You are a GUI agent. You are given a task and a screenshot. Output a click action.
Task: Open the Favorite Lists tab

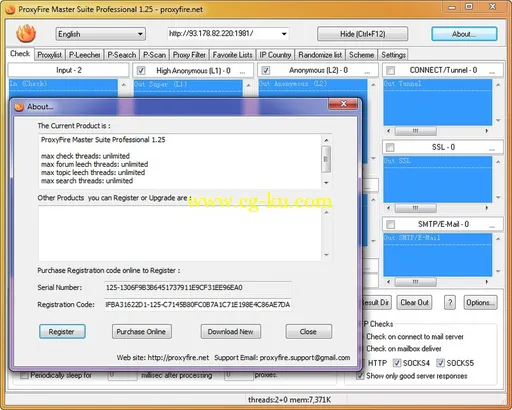click(232, 55)
